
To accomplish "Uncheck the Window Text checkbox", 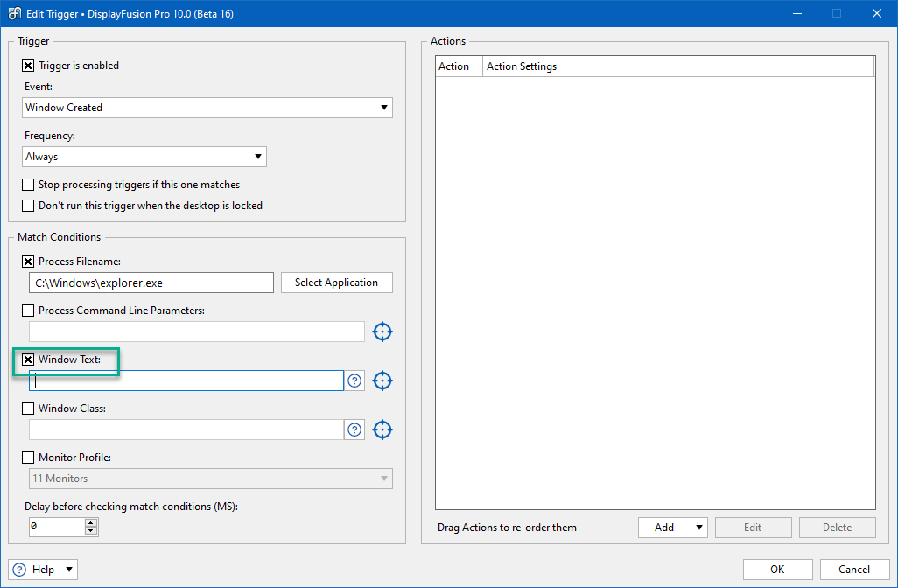I will pyautogui.click(x=27, y=360).
